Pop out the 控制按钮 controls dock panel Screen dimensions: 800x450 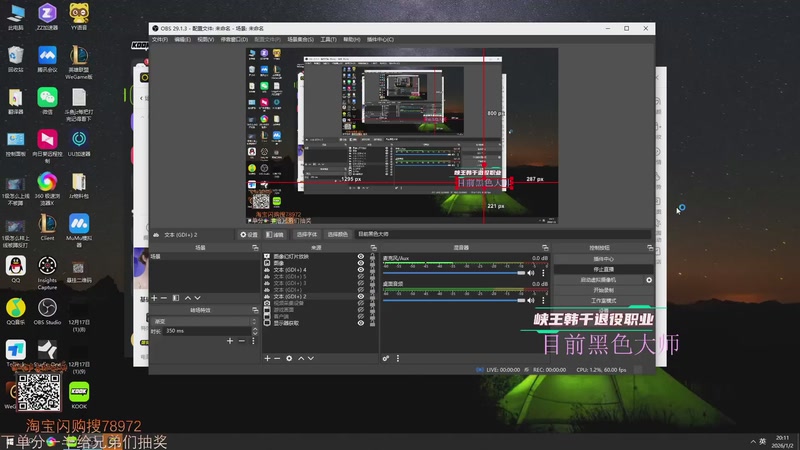[x=650, y=247]
